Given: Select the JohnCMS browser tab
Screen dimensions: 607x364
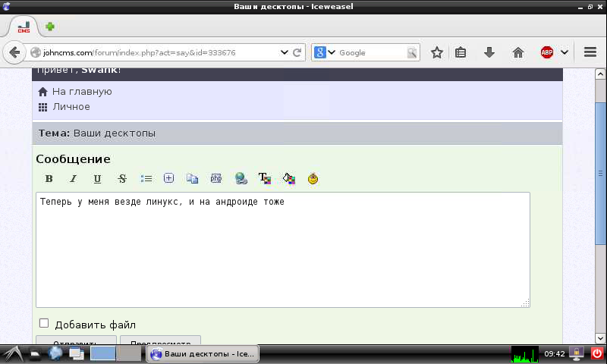Looking at the screenshot, I should 24,27.
